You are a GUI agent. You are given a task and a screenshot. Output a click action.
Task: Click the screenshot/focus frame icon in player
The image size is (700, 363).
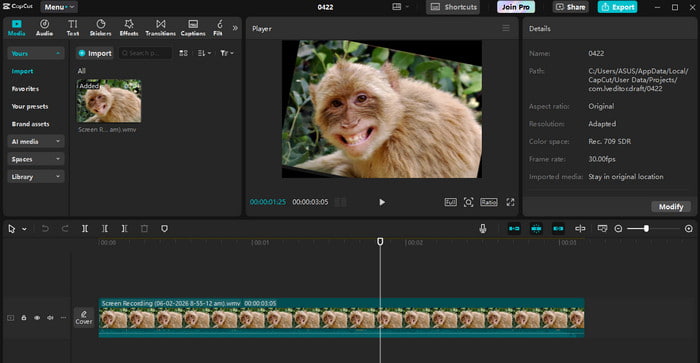[x=468, y=202]
